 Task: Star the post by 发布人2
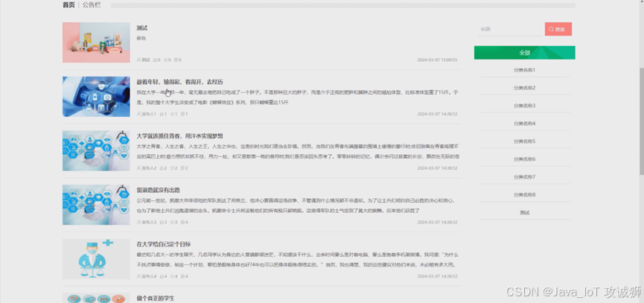[172, 168]
